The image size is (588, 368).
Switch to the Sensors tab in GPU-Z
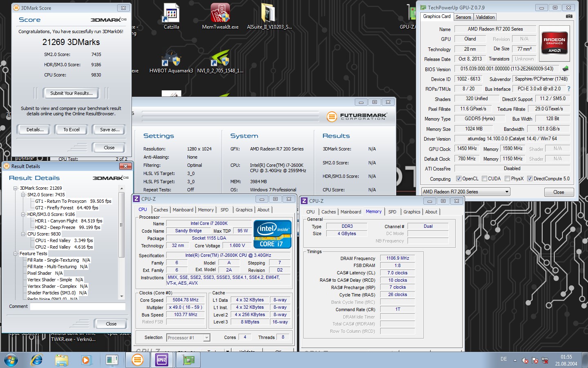pyautogui.click(x=463, y=17)
